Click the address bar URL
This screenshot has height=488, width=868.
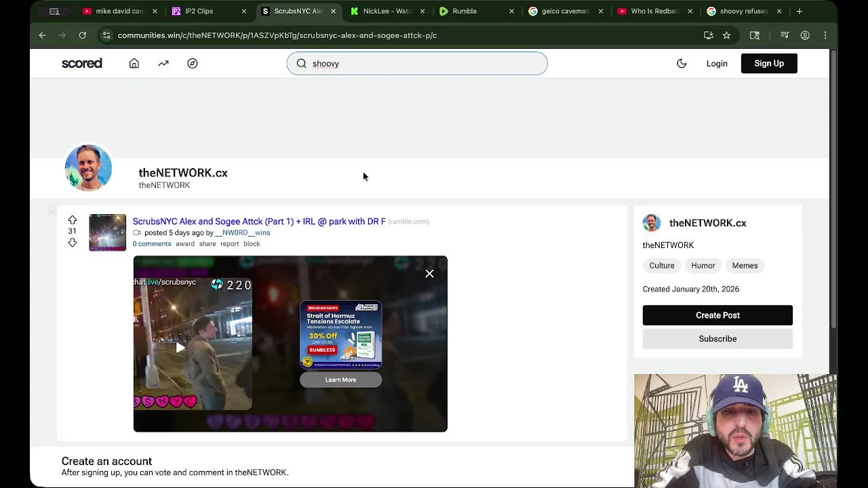point(277,35)
